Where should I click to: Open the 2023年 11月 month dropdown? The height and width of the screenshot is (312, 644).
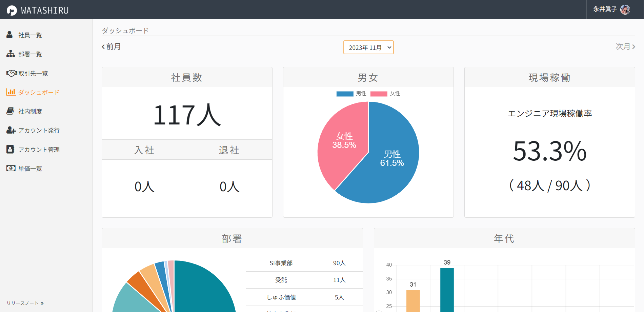(368, 47)
